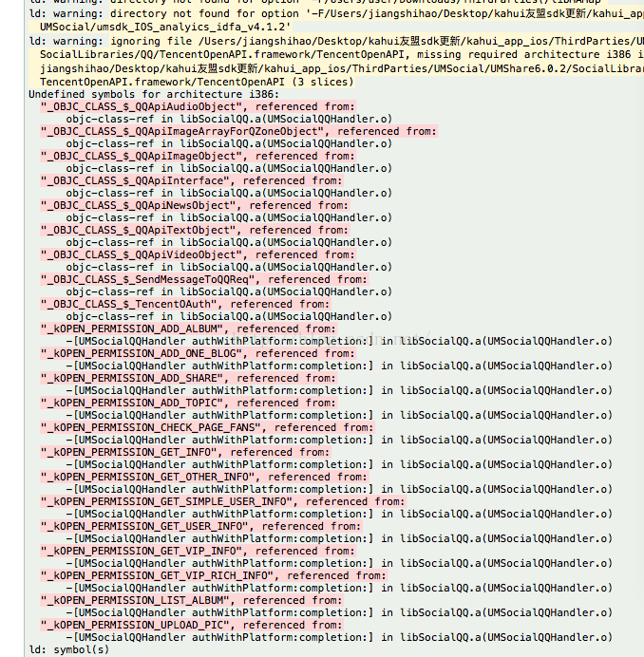
Task: Select the '_OBJC_CLASS_$_QQApiTextObject' line
Action: tap(195, 231)
